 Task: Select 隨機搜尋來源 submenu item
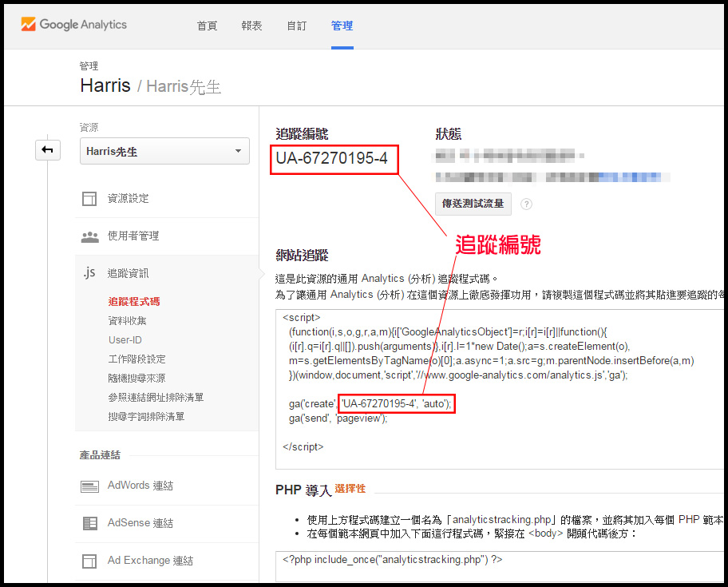137,379
